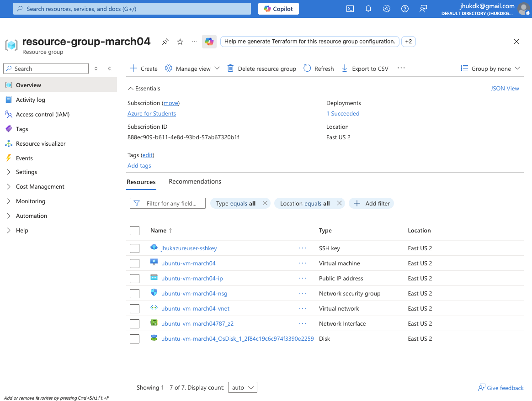Image resolution: width=532 pixels, height=401 pixels.
Task: Open the Display count auto dropdown
Action: (242, 388)
